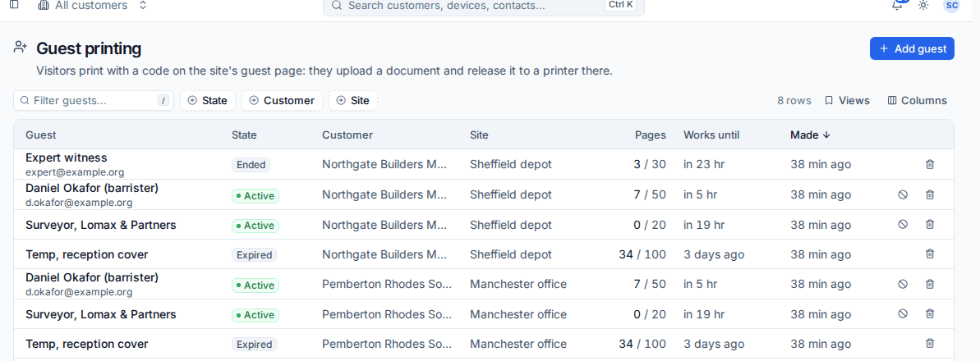Viewport: 980px width, 361px height.
Task: Click the Ended state badge
Action: 251,165
